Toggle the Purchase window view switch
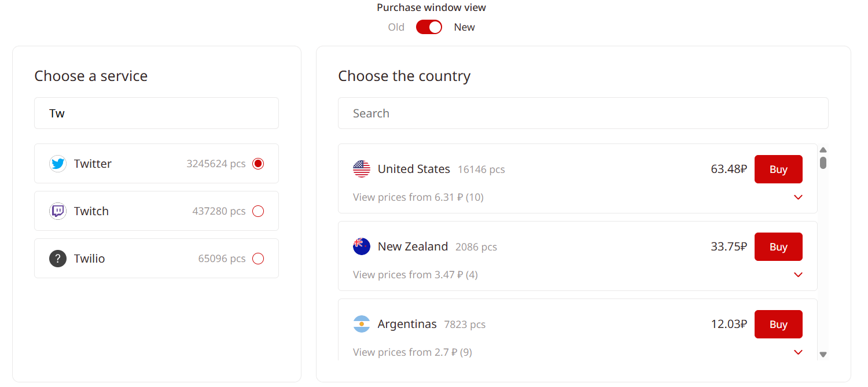Screen dimensions: 868x387 pyautogui.click(x=429, y=27)
